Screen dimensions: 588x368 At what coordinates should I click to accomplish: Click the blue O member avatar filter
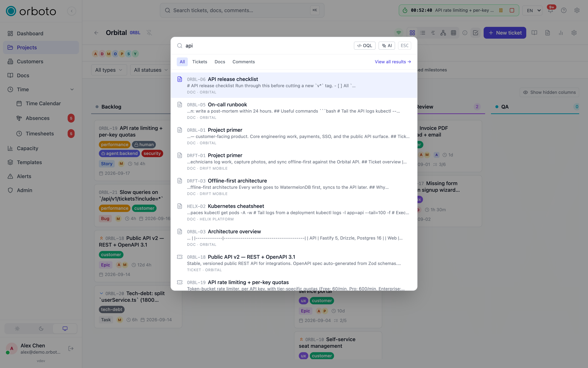[115, 54]
